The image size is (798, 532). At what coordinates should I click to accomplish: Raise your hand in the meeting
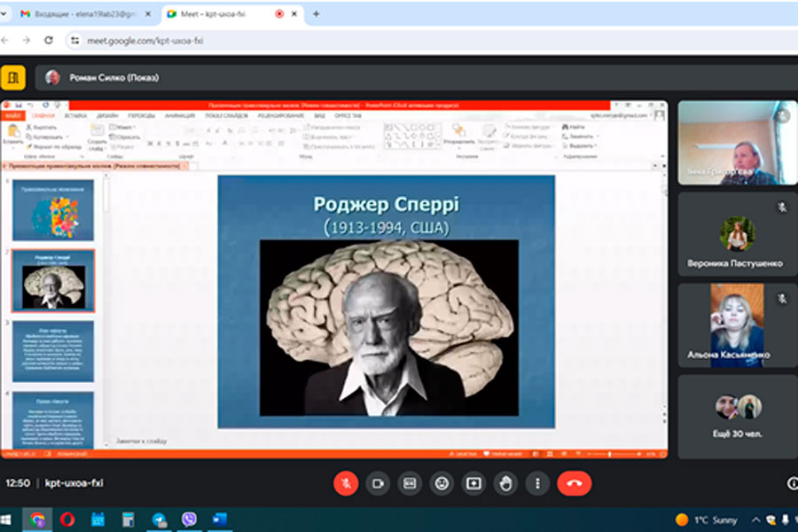[x=505, y=483]
